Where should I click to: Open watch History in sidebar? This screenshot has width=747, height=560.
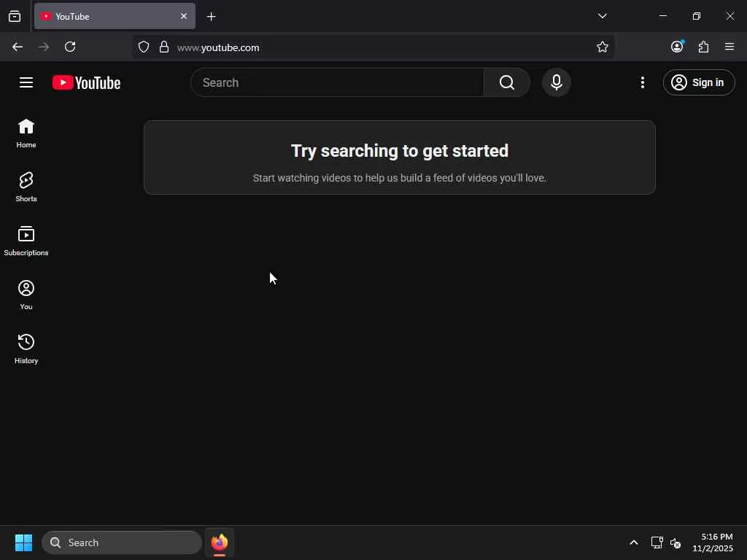[26, 349]
